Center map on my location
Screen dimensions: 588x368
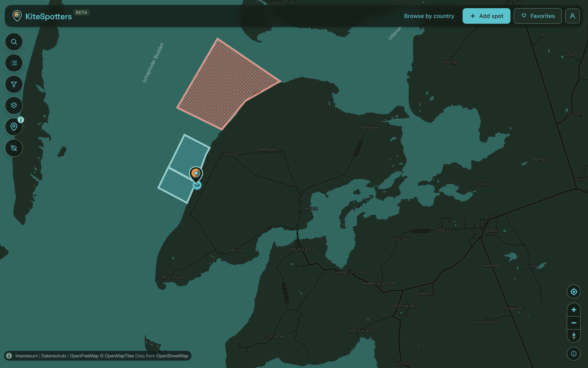(x=574, y=292)
